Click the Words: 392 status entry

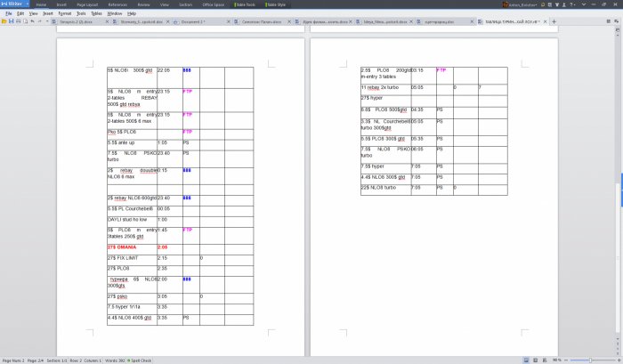pyautogui.click(x=115, y=360)
